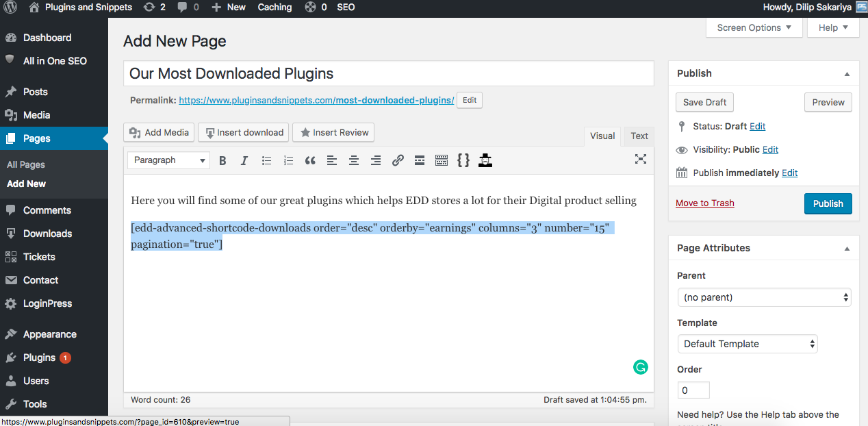Click the blue Publish button
This screenshot has height=426, width=868.
click(x=828, y=203)
